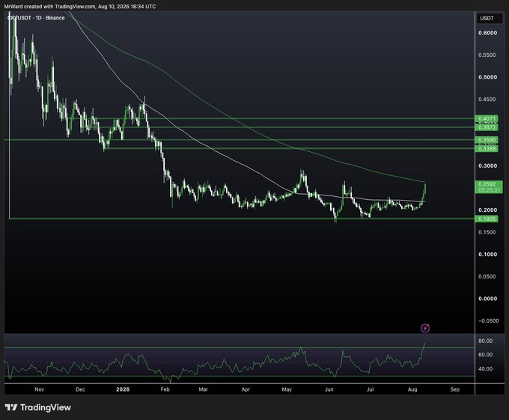Click the purple lightning bolt icon

[425, 328]
